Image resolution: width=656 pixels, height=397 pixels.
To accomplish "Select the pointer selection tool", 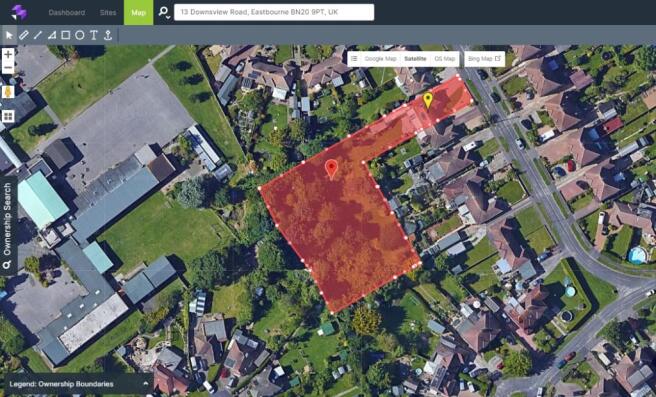I will click(x=9, y=35).
